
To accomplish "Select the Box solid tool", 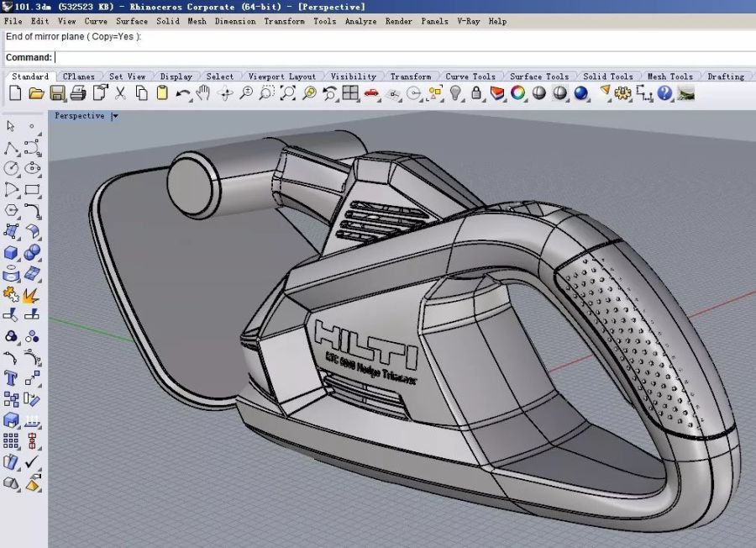I will tap(12, 252).
